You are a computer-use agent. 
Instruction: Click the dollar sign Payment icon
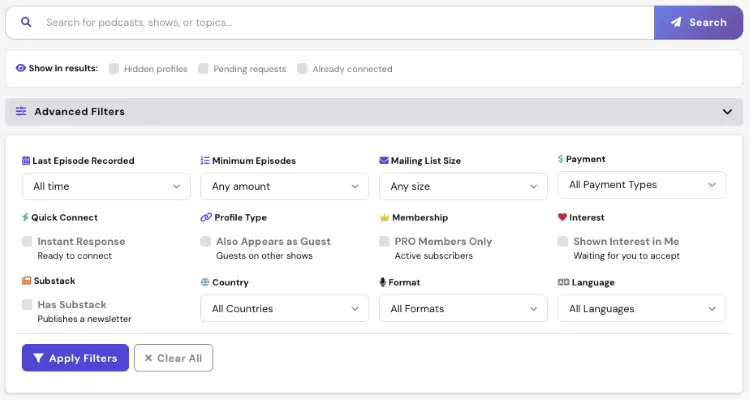560,159
